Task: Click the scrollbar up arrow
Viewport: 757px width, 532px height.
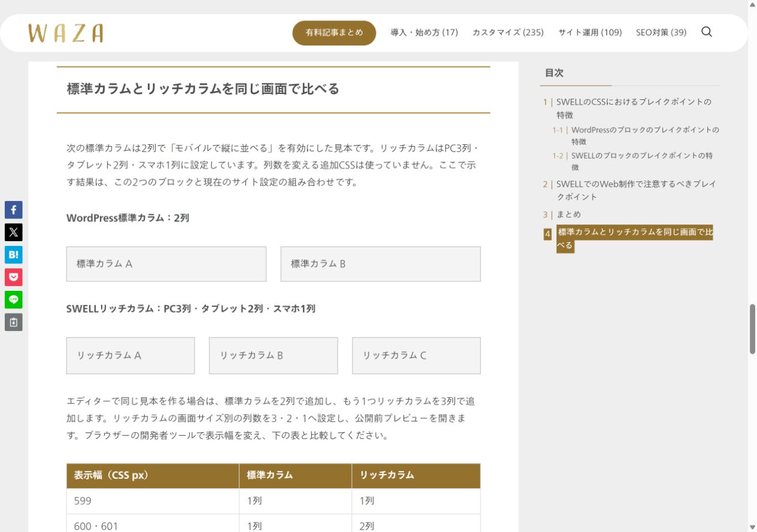Action: pyautogui.click(x=752, y=5)
